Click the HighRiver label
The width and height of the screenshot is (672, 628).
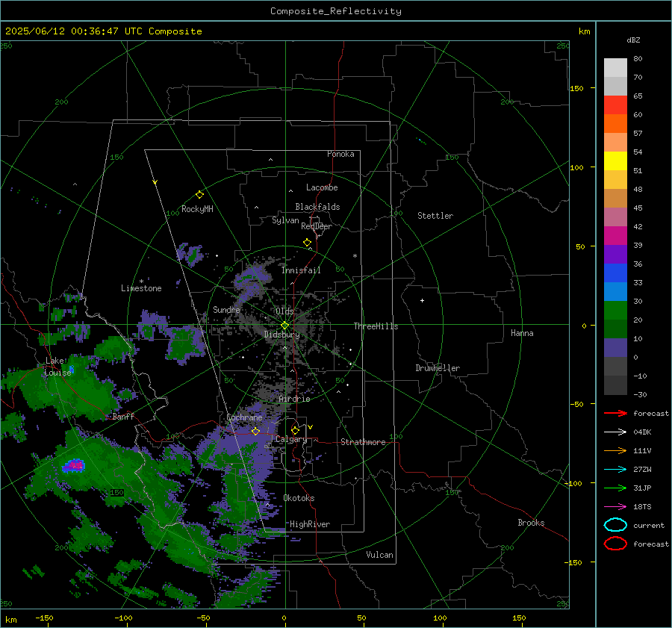pos(310,524)
